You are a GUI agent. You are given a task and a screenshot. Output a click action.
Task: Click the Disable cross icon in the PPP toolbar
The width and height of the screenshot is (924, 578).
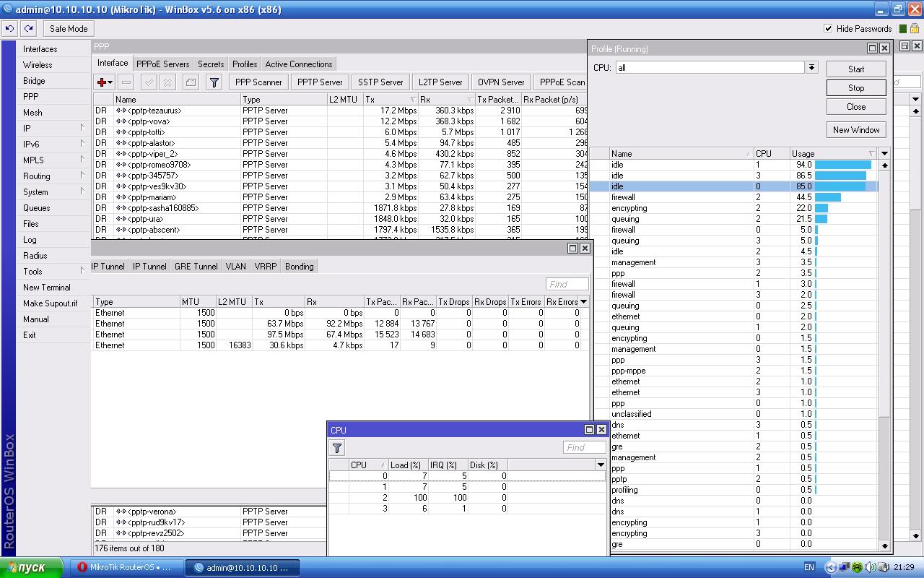click(167, 82)
